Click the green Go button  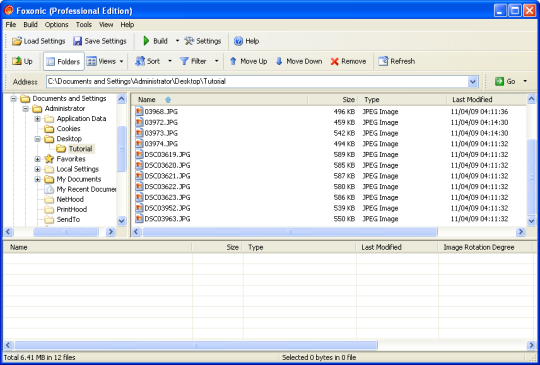505,81
